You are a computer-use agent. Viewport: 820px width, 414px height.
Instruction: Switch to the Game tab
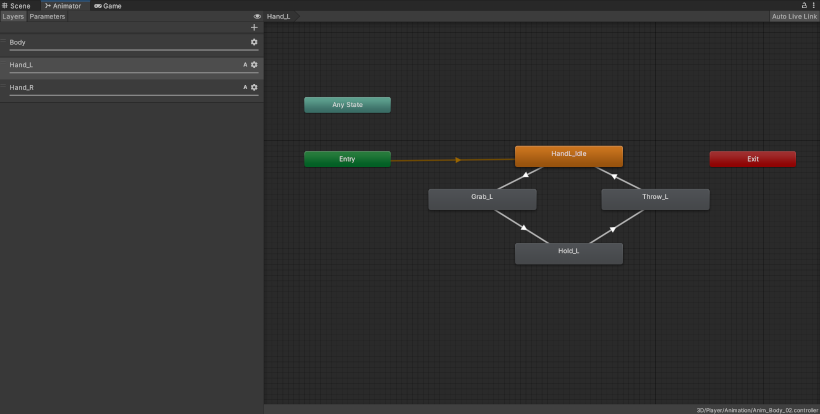click(108, 5)
